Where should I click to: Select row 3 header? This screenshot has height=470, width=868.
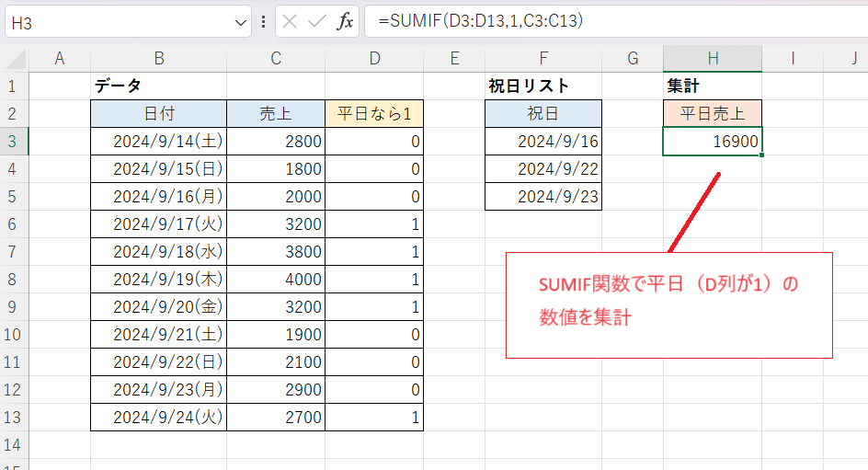(x=14, y=142)
